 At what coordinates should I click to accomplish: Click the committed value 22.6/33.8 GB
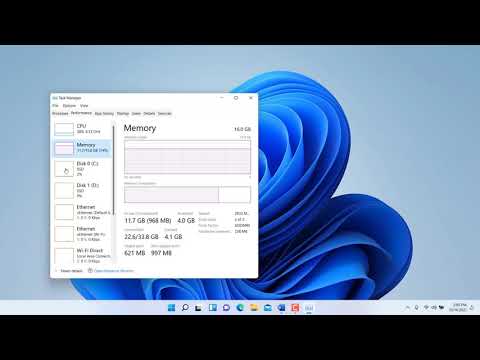[141, 237]
